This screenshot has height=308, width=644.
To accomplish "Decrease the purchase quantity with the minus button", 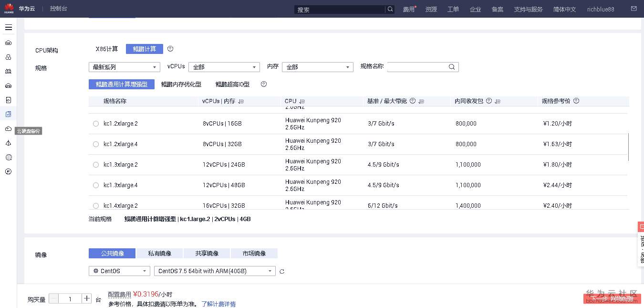I will tap(54, 299).
